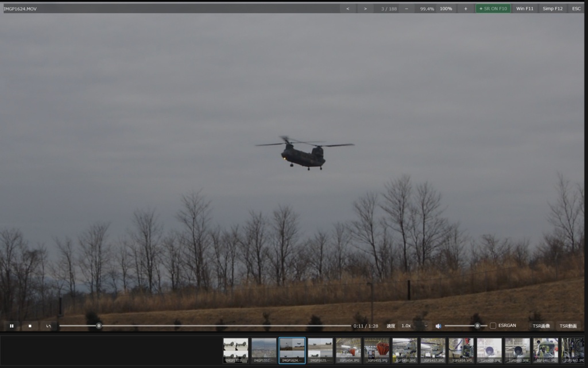
Task: Open the IMGP1625 thumbnail
Action: tap(320, 350)
